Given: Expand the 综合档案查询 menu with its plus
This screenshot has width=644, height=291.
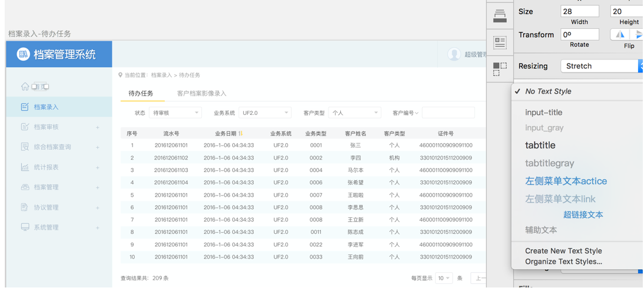Looking at the screenshot, I should 98,147.
